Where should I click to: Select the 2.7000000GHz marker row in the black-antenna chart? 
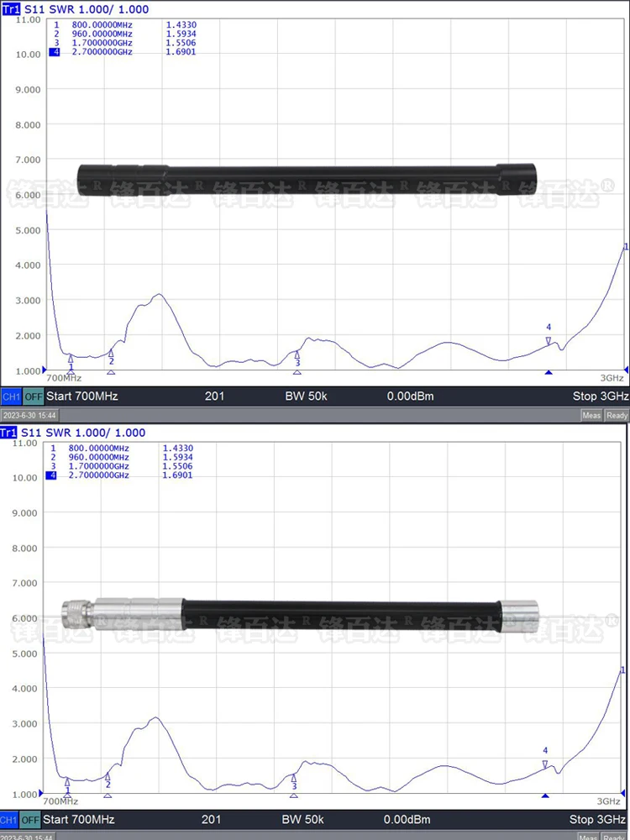[x=123, y=52]
